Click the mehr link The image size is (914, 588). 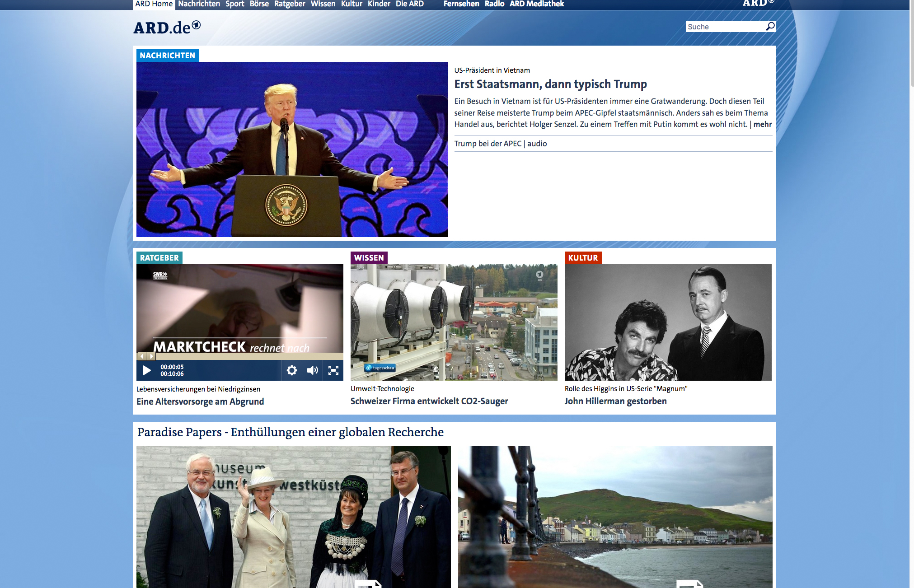(762, 124)
